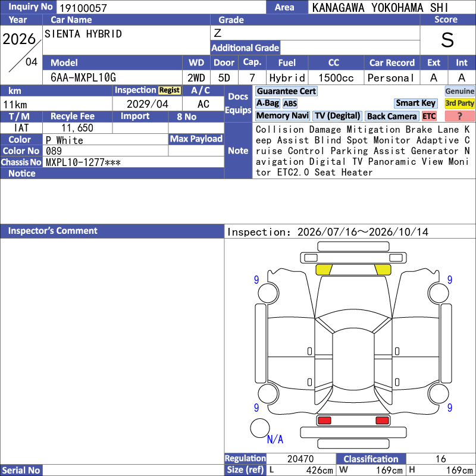The image size is (476, 476).
Task: Click car name SIENTA HYBRID
Action: click(x=83, y=34)
